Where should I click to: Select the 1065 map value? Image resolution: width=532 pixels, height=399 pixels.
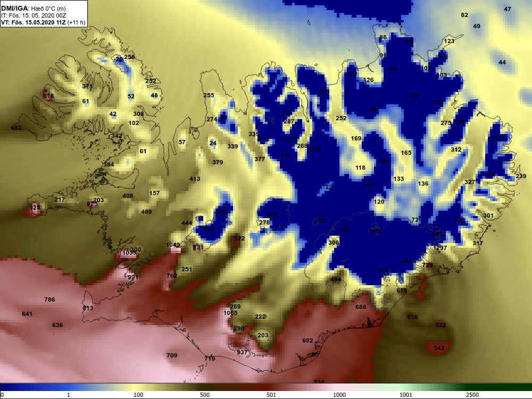click(230, 313)
